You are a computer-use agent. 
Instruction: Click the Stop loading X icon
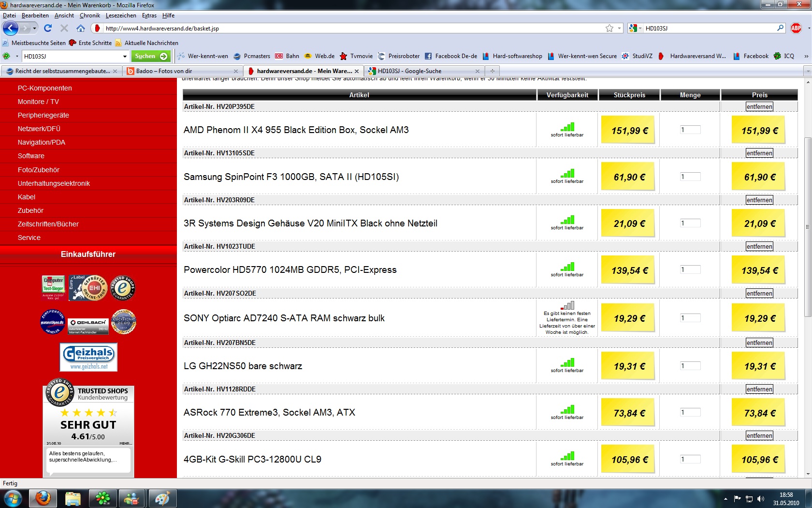click(x=64, y=28)
